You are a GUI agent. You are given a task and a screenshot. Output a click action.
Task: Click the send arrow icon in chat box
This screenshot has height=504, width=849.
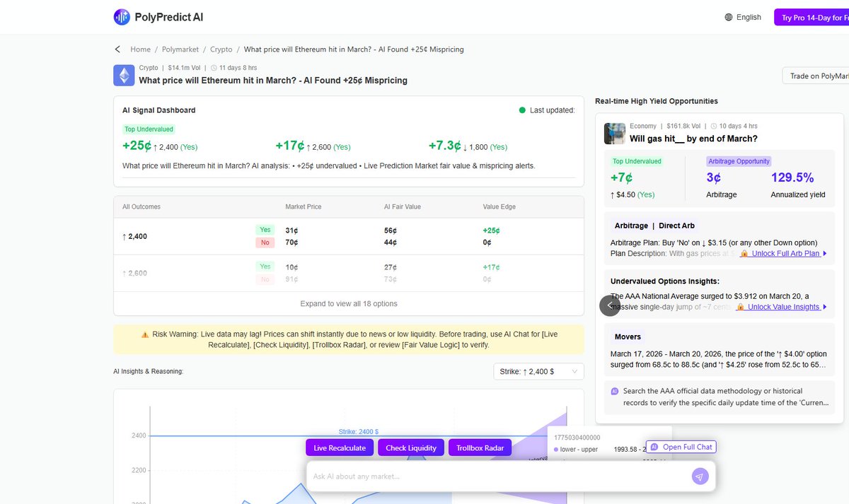tap(699, 476)
